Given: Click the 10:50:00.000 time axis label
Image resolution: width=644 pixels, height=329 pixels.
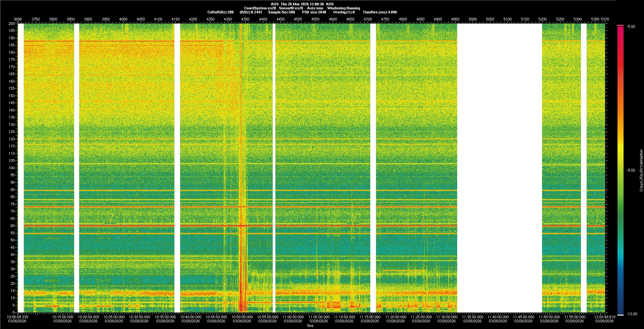Looking at the screenshot, I should 242,317.
